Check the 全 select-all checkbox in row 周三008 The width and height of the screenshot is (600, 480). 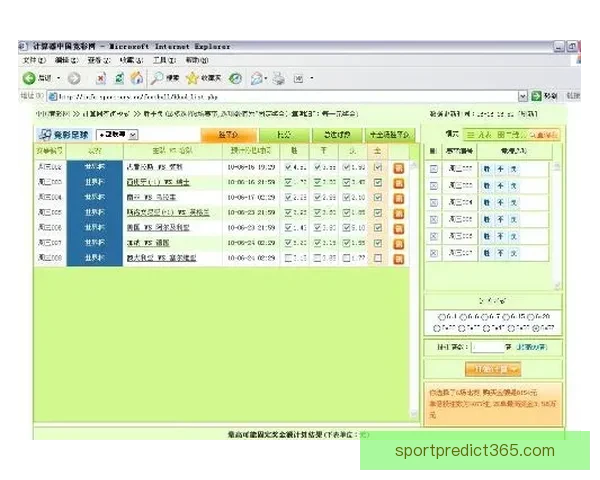(x=378, y=258)
